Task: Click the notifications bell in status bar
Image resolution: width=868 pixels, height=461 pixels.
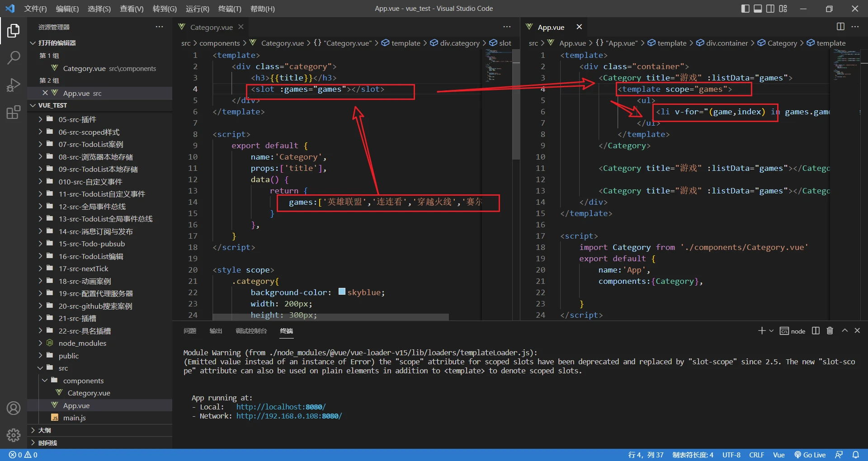Action: (856, 455)
